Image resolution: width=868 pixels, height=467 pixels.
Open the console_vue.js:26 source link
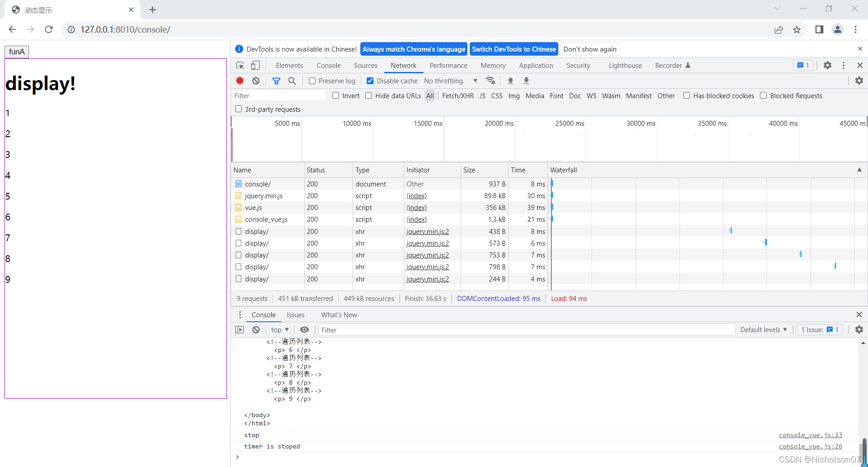[x=810, y=446]
